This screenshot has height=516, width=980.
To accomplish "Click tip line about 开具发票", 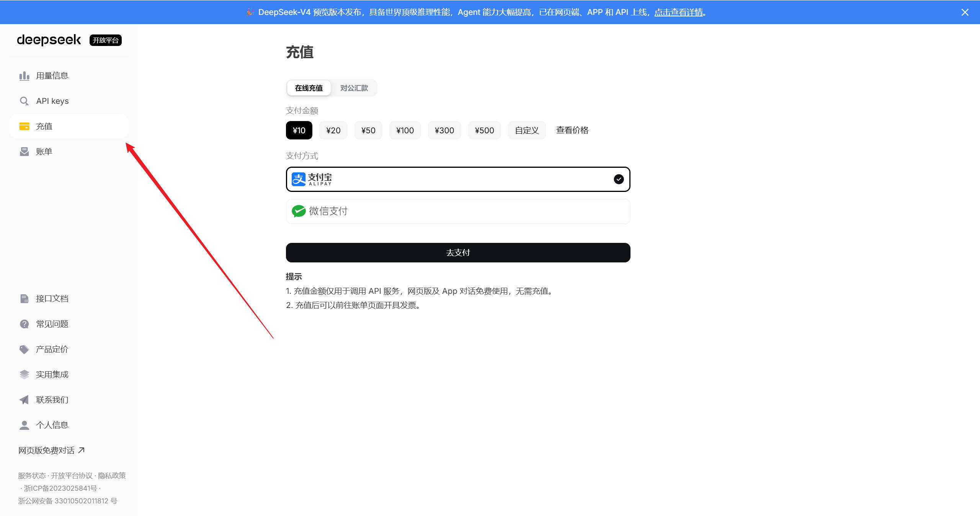I will point(354,305).
